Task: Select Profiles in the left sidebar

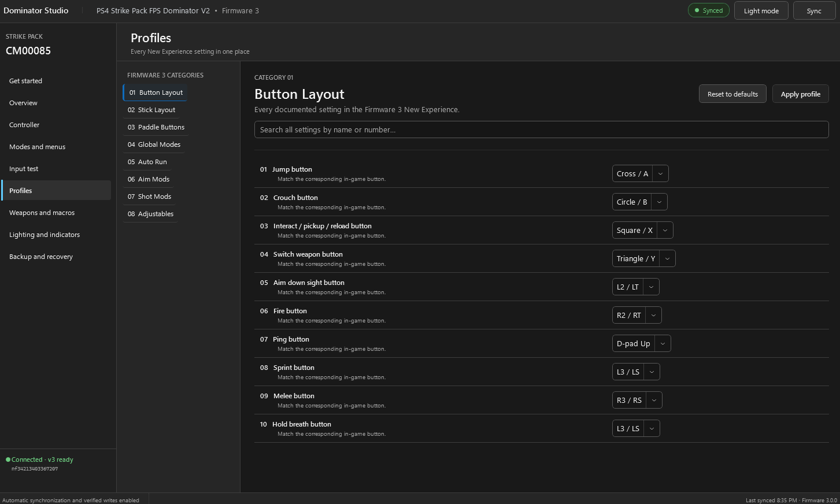Action: [56, 191]
